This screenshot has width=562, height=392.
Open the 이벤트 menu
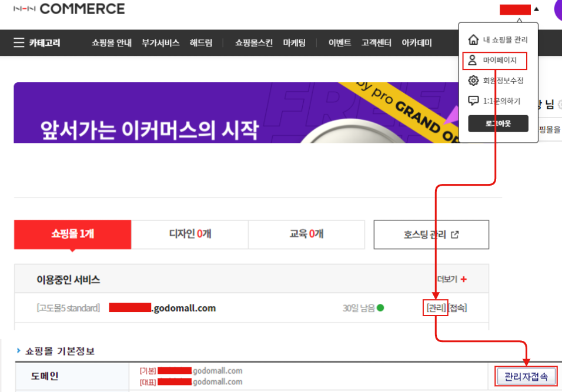click(x=340, y=43)
